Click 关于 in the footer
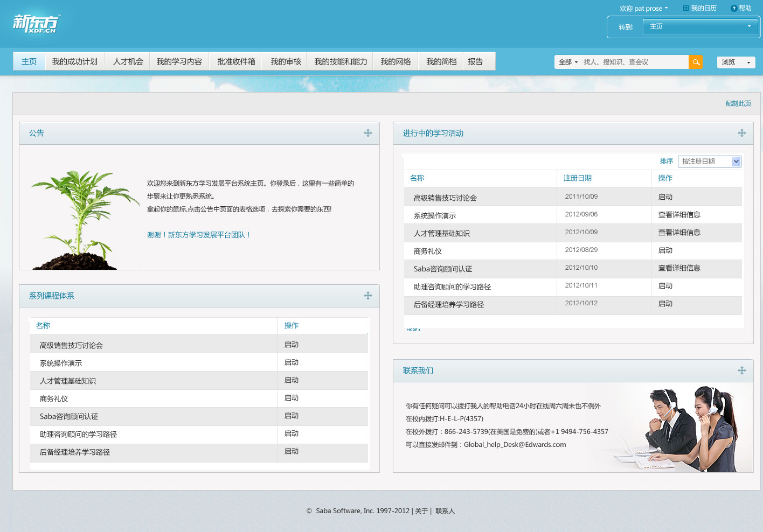 (x=421, y=511)
